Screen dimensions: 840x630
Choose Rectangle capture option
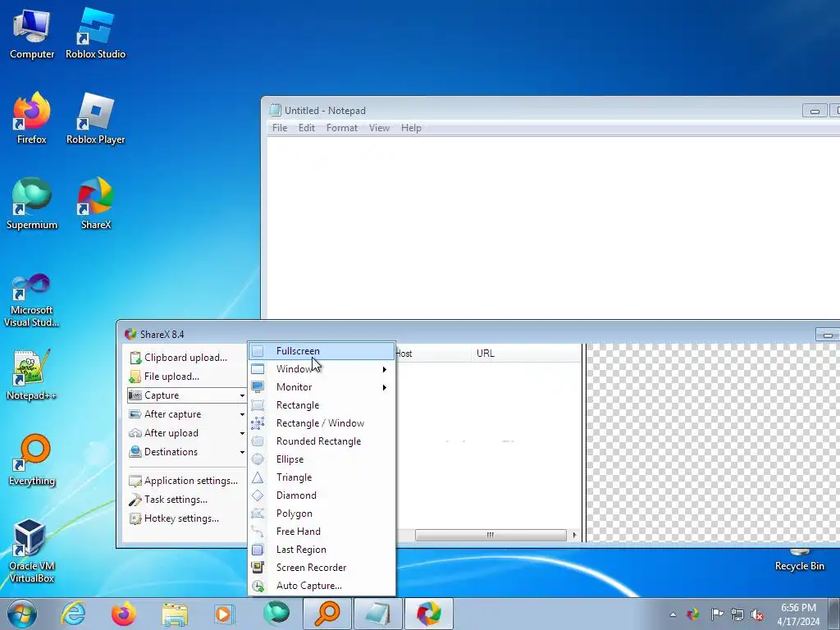coord(322,405)
